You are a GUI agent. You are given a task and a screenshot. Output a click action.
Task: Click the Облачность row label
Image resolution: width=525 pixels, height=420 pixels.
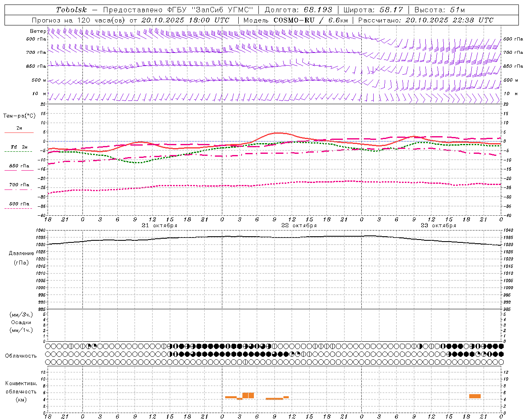(x=21, y=356)
